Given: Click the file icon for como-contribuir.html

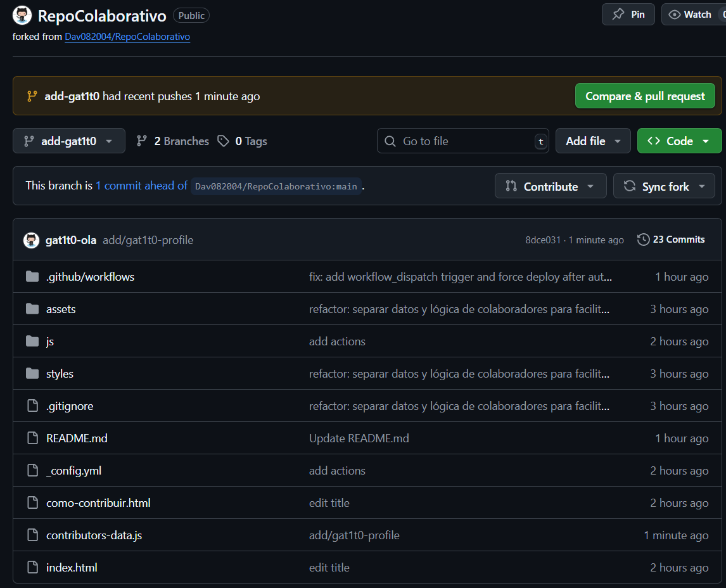Looking at the screenshot, I should point(32,503).
